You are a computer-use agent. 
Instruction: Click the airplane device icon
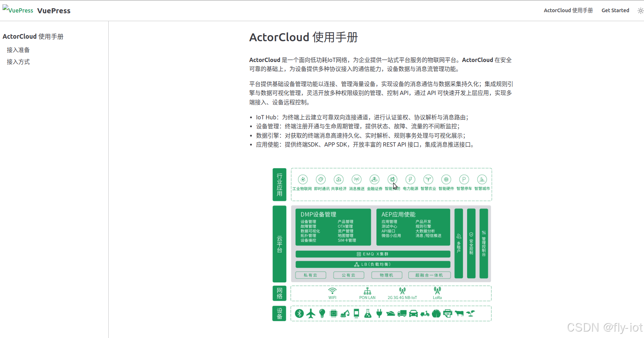click(311, 314)
